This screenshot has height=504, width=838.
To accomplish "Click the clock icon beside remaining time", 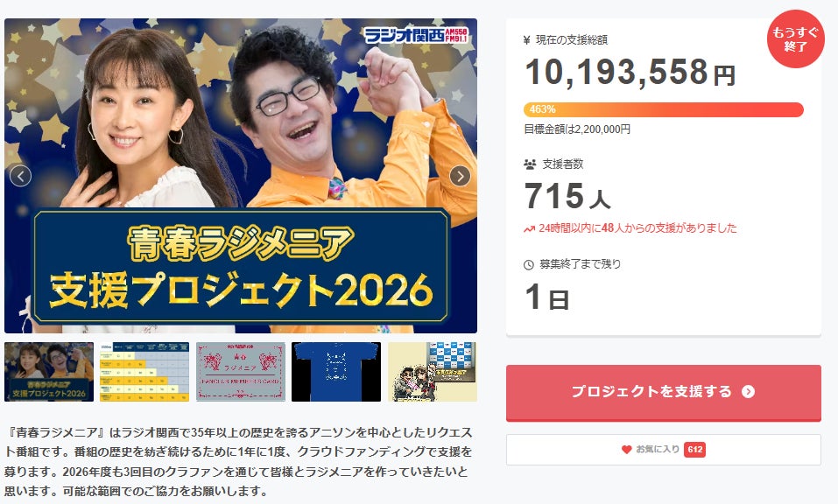I will (x=529, y=264).
